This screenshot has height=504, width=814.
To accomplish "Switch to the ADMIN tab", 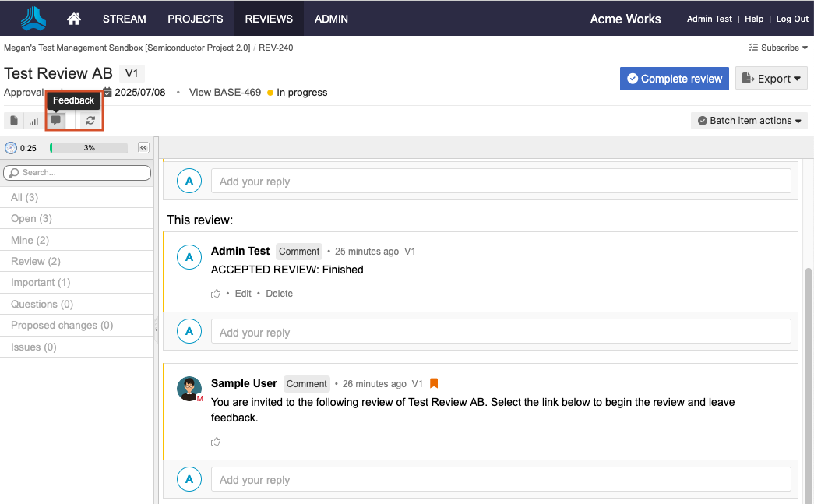I will pyautogui.click(x=331, y=19).
